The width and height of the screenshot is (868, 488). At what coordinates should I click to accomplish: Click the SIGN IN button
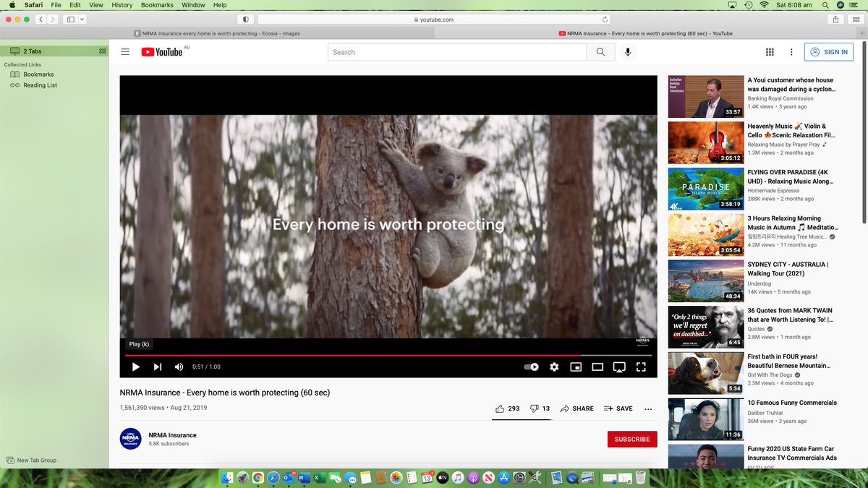click(x=829, y=52)
